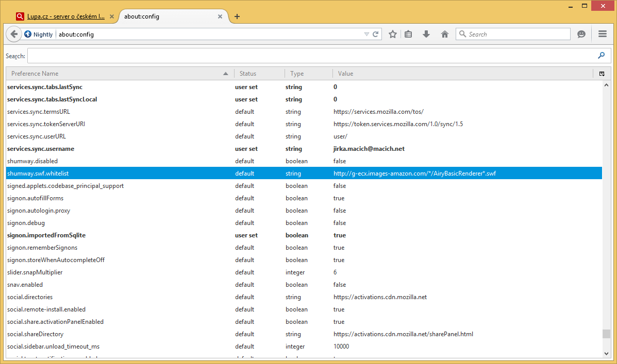Open the URL history dropdown arrow
Image resolution: width=617 pixels, height=364 pixels.
[366, 34]
